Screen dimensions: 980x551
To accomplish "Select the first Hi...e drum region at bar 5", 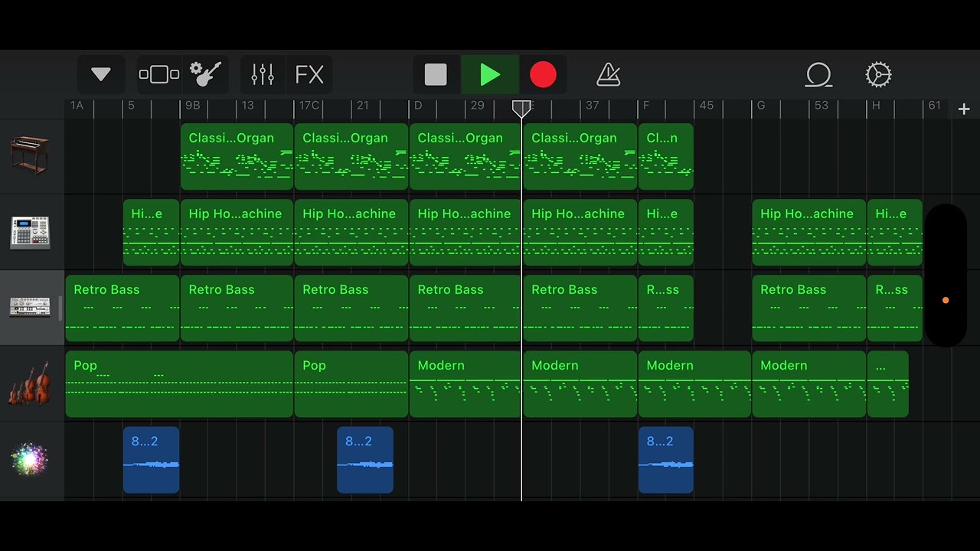I will point(151,232).
